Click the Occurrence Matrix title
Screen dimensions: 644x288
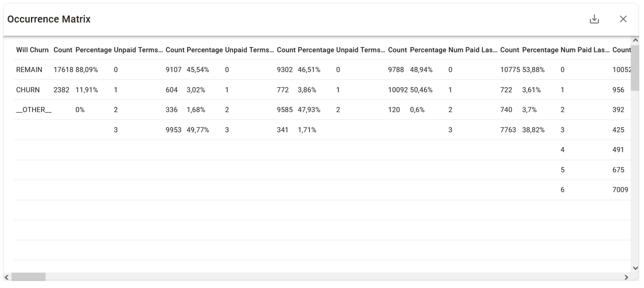pyautogui.click(x=49, y=19)
